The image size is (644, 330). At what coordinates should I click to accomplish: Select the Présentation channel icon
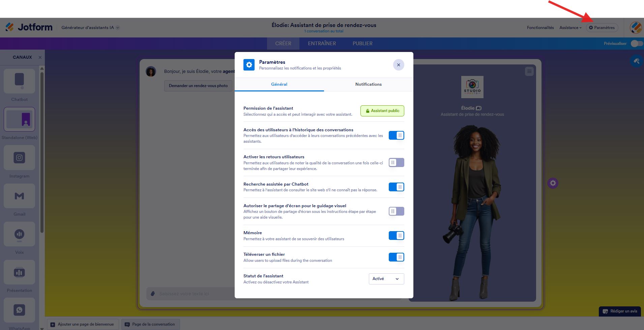coord(19,272)
